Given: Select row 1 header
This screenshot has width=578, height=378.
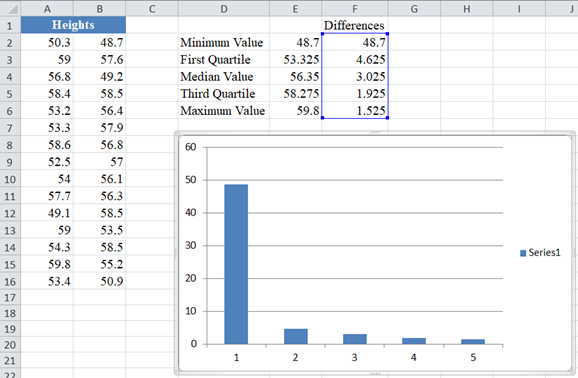Looking at the screenshot, I should (10, 25).
